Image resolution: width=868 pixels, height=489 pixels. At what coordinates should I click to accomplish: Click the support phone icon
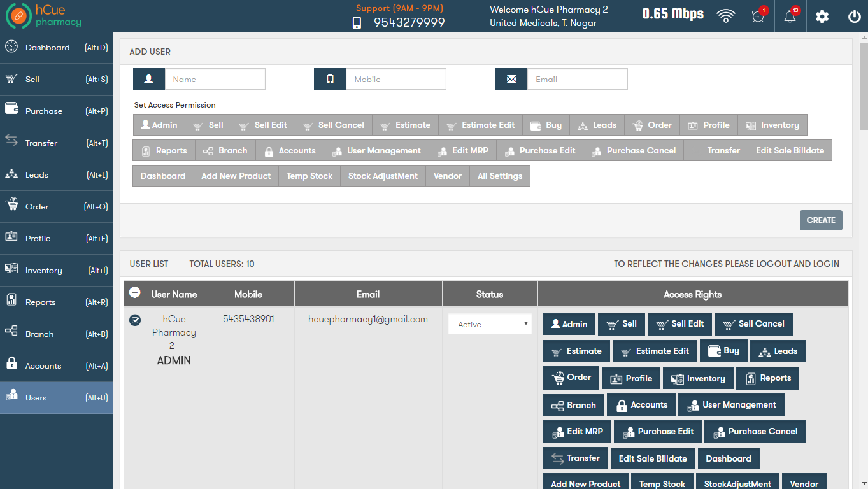(x=357, y=23)
